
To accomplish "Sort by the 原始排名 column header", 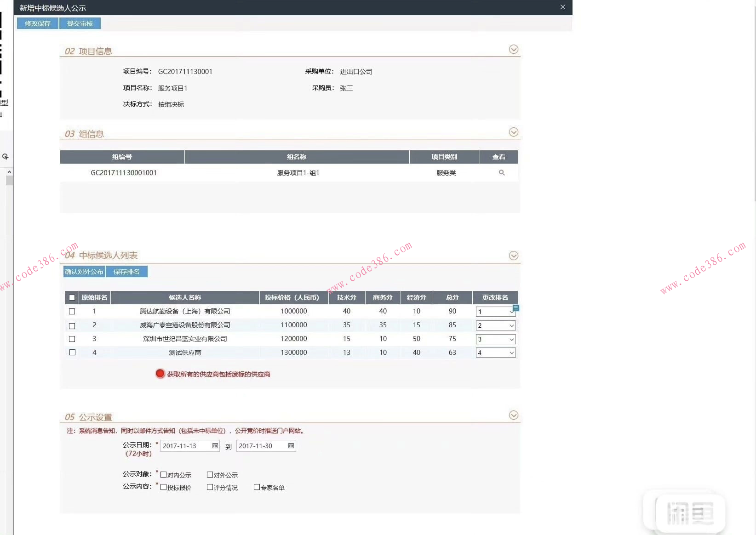I will click(94, 297).
